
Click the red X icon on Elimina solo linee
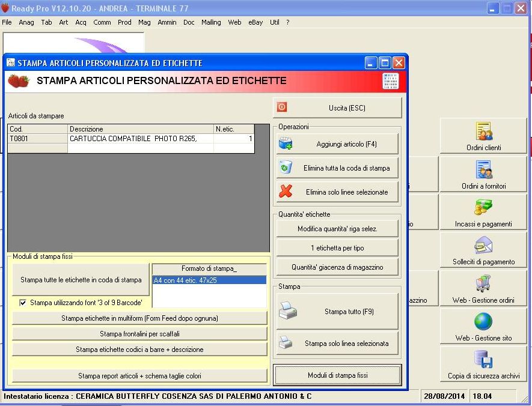tap(286, 191)
